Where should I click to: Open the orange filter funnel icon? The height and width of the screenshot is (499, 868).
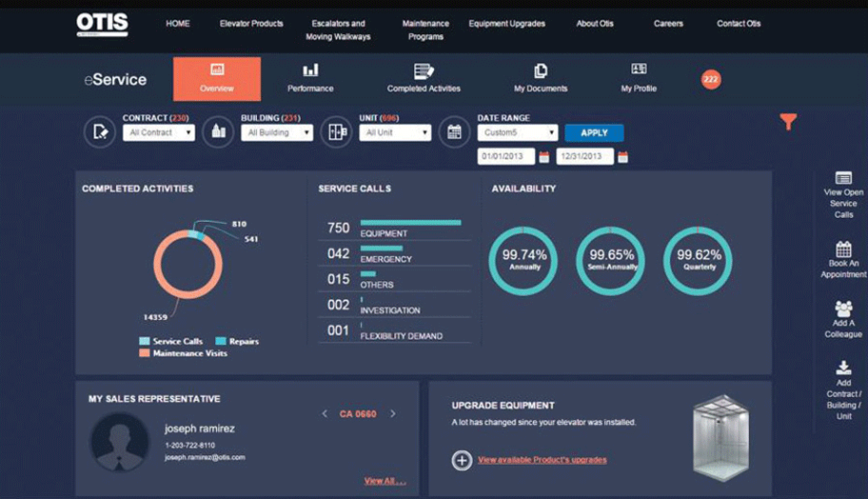(788, 121)
